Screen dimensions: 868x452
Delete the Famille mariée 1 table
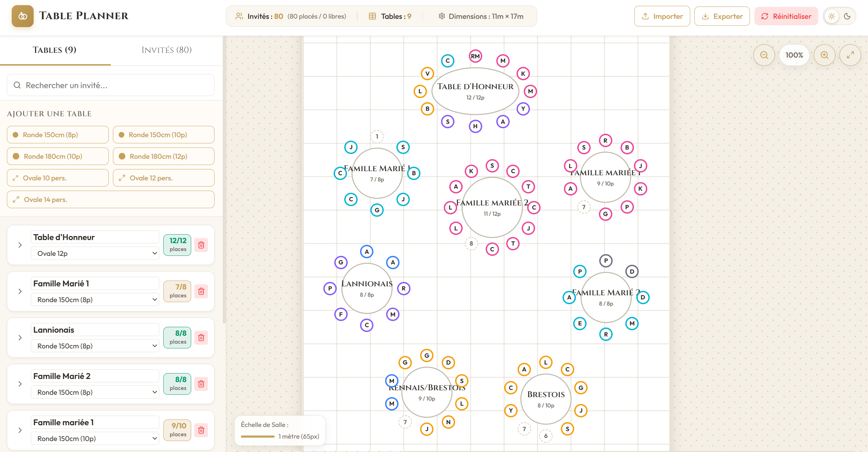pos(201,430)
